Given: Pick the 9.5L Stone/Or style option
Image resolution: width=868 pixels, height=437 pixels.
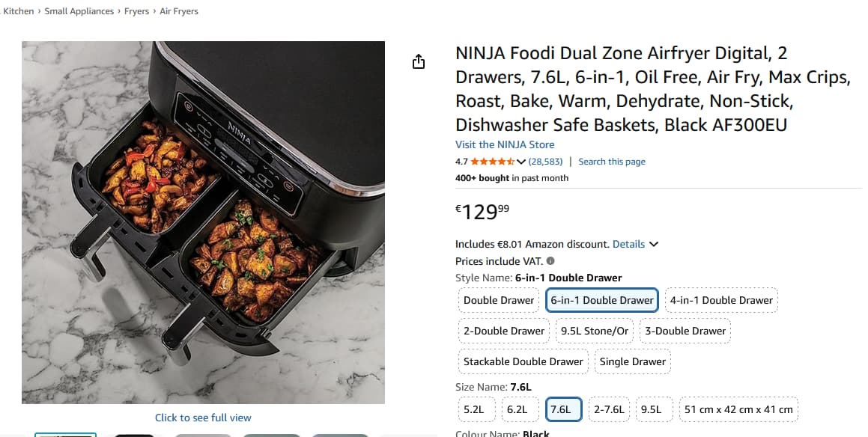Looking at the screenshot, I should pos(595,331).
